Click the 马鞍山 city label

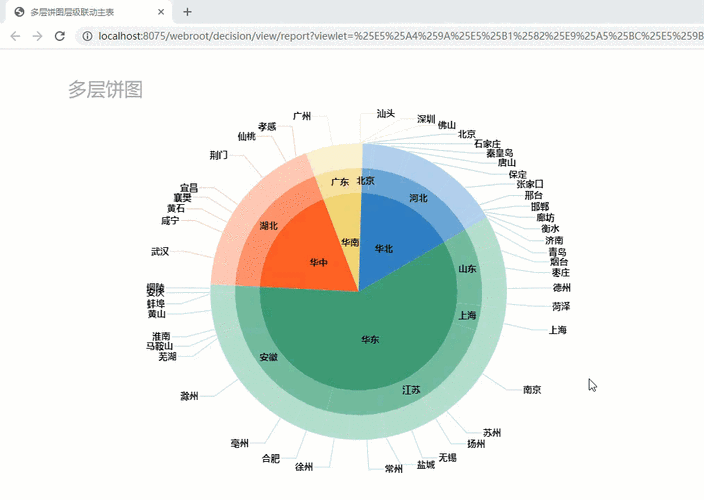click(x=160, y=346)
